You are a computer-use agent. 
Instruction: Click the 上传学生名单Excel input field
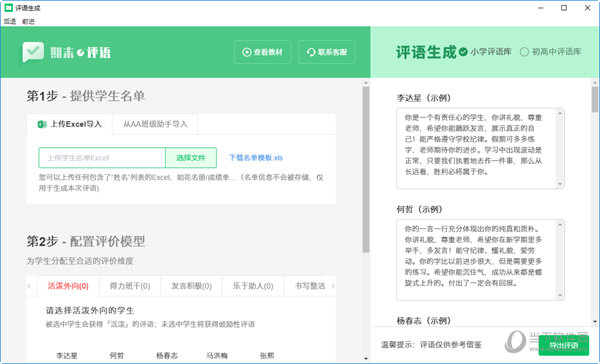(102, 158)
